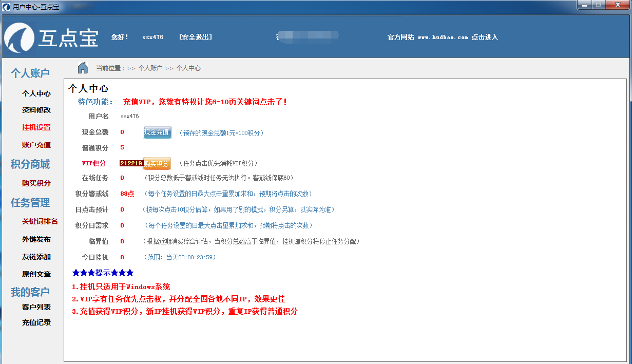Click the 现金总额 row label

tap(95, 132)
